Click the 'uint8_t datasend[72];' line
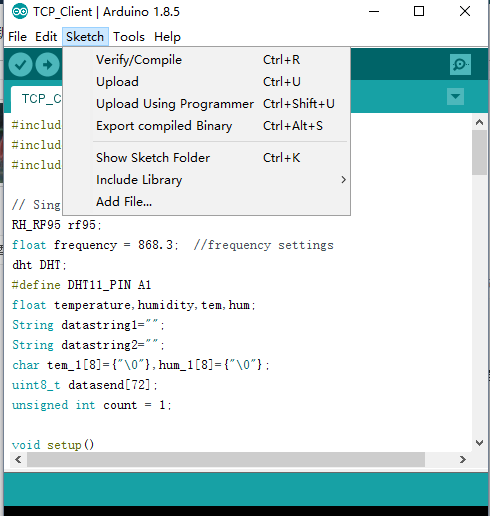490x516 pixels. [x=85, y=385]
